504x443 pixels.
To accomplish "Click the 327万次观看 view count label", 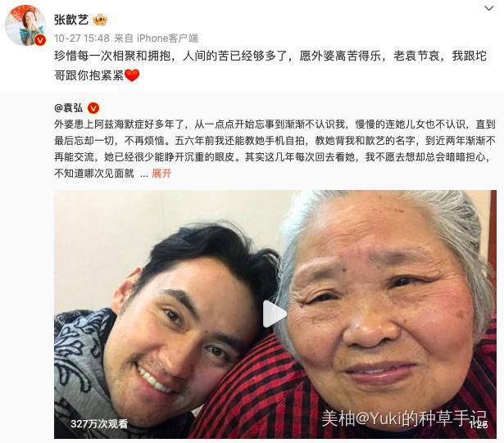I will point(99,423).
